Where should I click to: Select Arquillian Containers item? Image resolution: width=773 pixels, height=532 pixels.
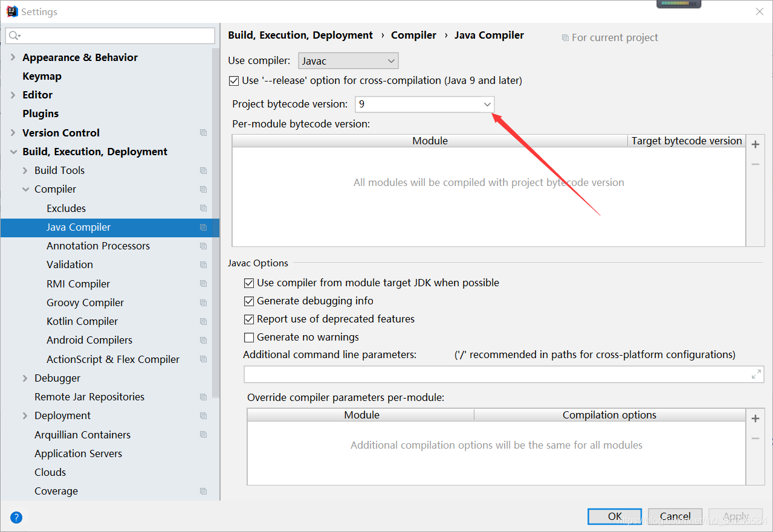click(82, 435)
